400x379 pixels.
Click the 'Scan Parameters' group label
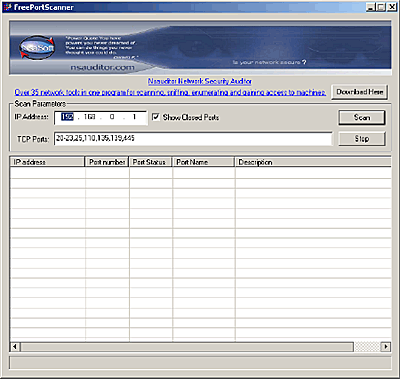tap(40, 104)
